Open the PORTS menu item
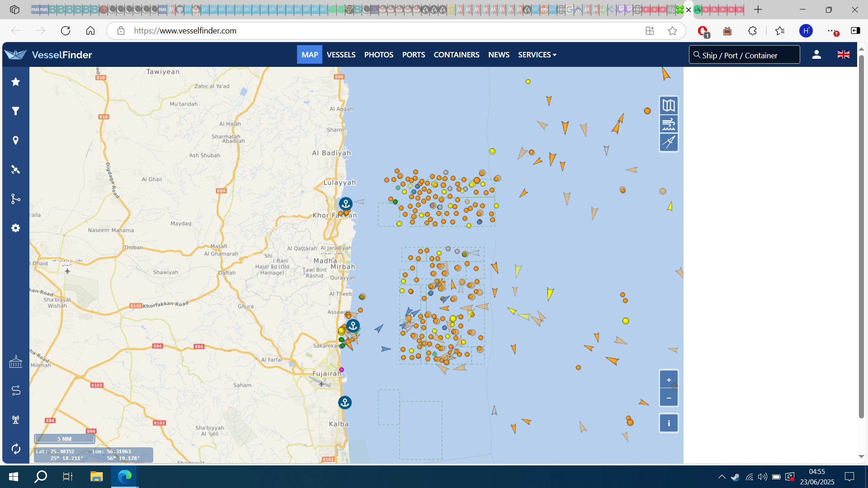868x488 pixels. coord(414,55)
